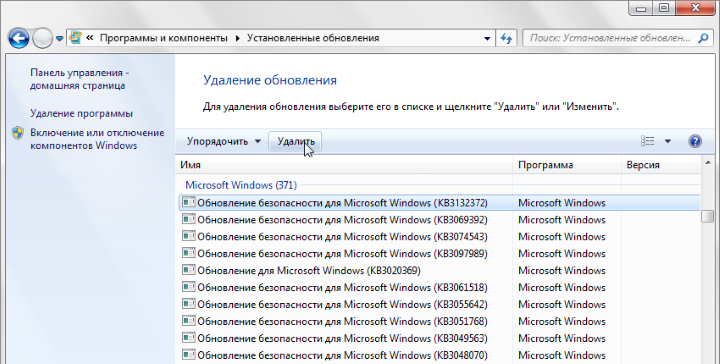Click the update icon of KB3055642
Image resolution: width=720 pixels, height=364 pixels.
click(188, 304)
